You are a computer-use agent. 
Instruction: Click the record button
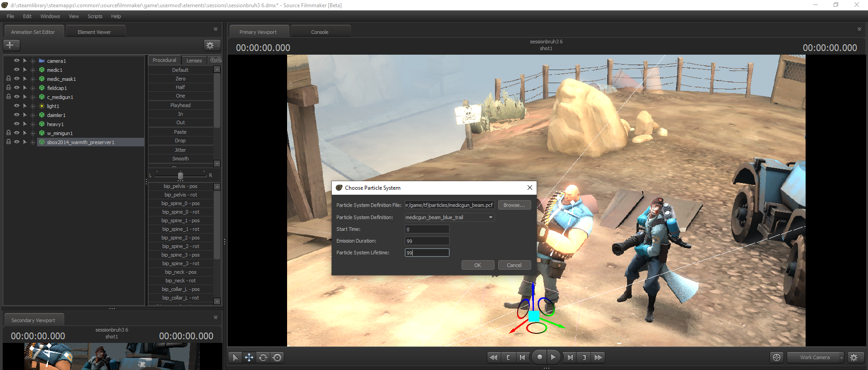539,357
